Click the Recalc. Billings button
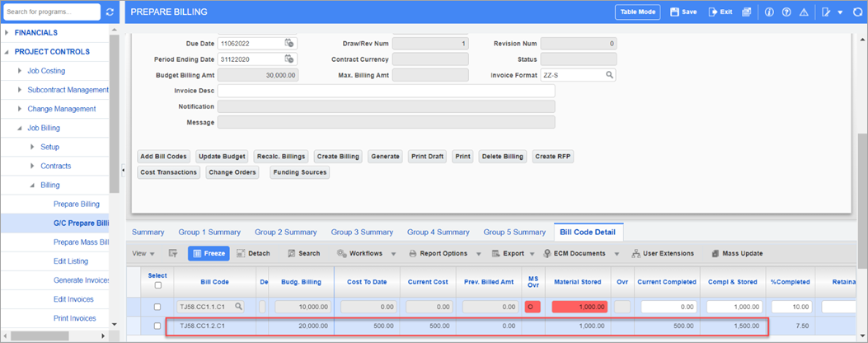The width and height of the screenshot is (868, 343). tap(282, 157)
